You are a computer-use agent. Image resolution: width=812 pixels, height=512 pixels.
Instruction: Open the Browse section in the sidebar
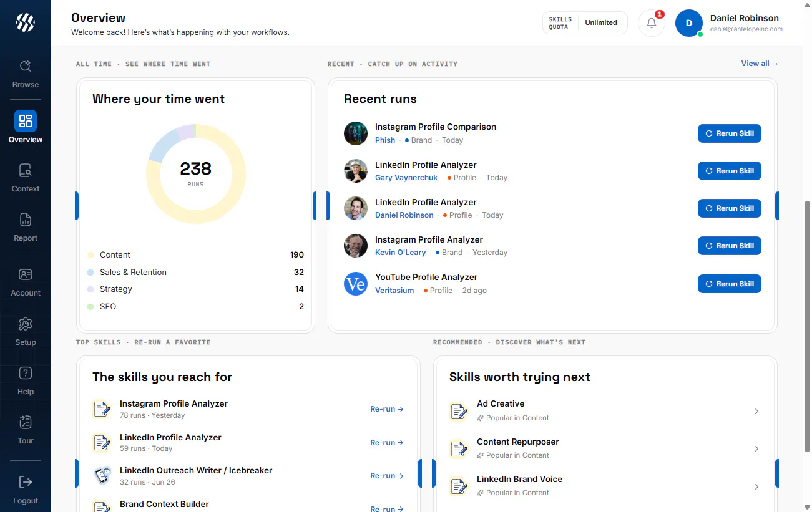pos(26,74)
